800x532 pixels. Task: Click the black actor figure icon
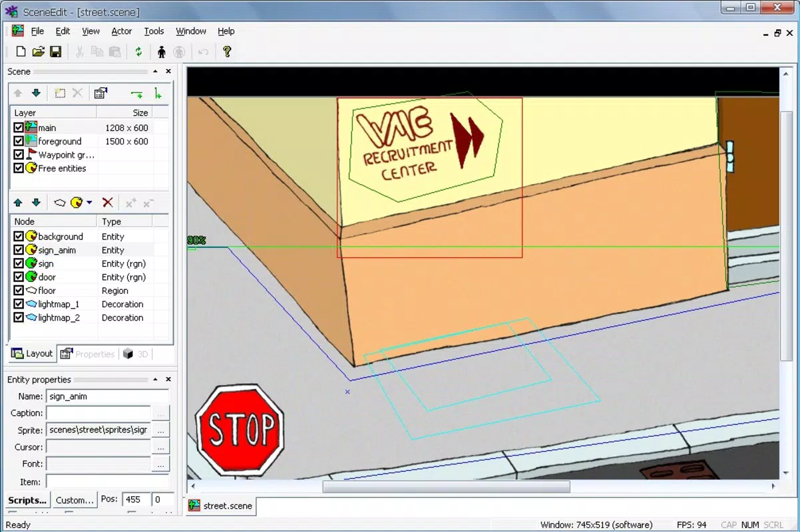[162, 52]
